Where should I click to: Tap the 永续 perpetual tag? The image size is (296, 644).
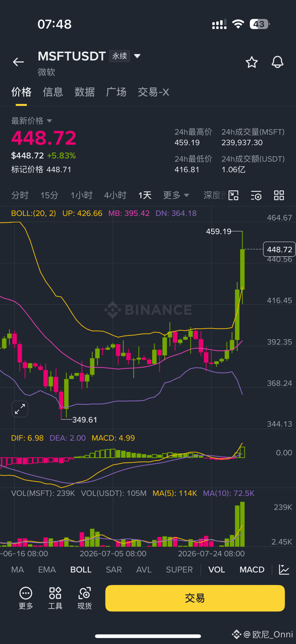pyautogui.click(x=119, y=56)
